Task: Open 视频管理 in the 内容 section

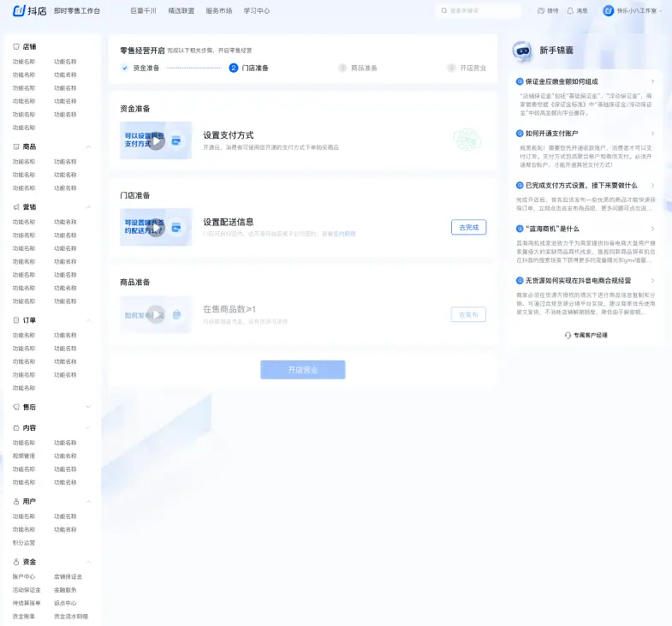Action: pyautogui.click(x=24, y=456)
